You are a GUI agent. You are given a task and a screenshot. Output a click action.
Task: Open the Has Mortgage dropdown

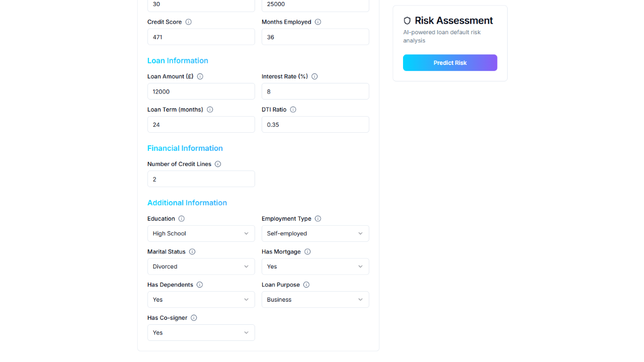click(315, 266)
